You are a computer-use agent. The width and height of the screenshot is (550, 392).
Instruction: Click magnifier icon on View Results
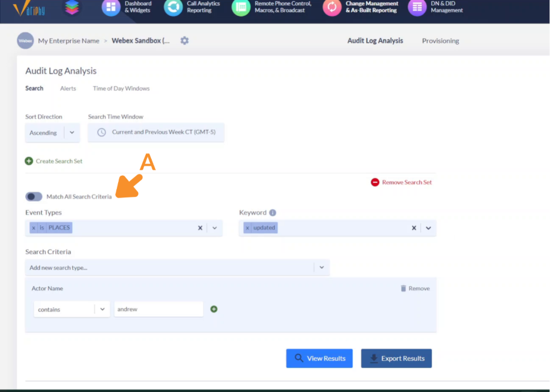(299, 358)
